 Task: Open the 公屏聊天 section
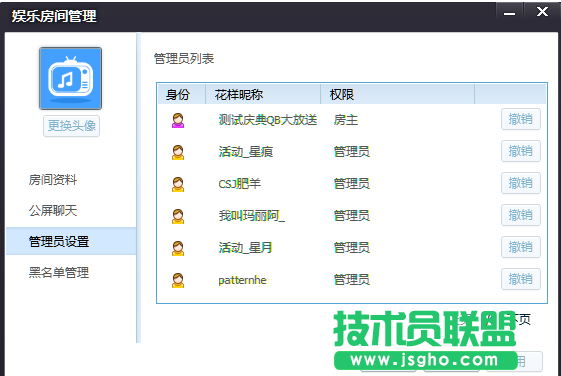[x=53, y=211]
